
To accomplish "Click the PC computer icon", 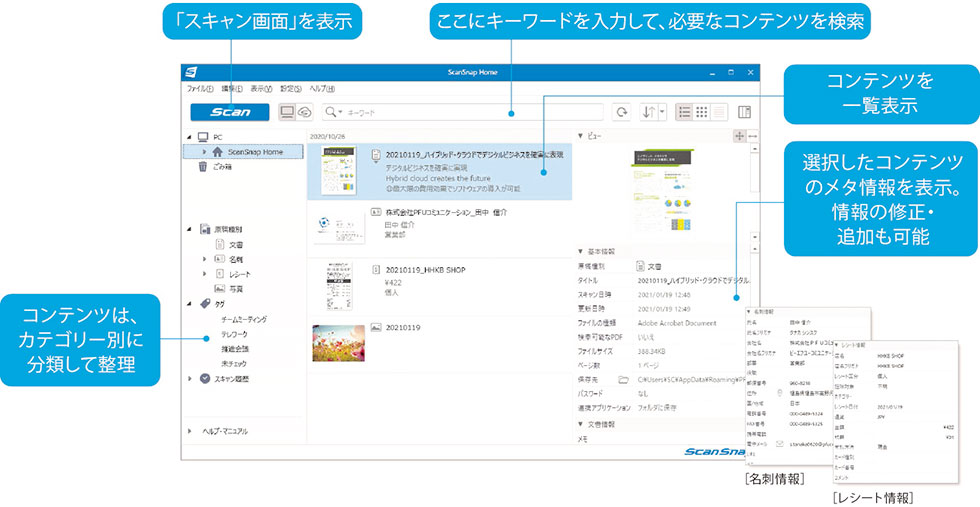I will pyautogui.click(x=203, y=137).
